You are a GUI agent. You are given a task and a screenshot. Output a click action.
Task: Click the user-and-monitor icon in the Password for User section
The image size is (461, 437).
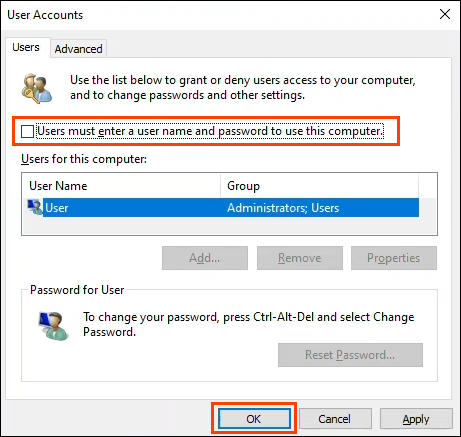tap(54, 326)
